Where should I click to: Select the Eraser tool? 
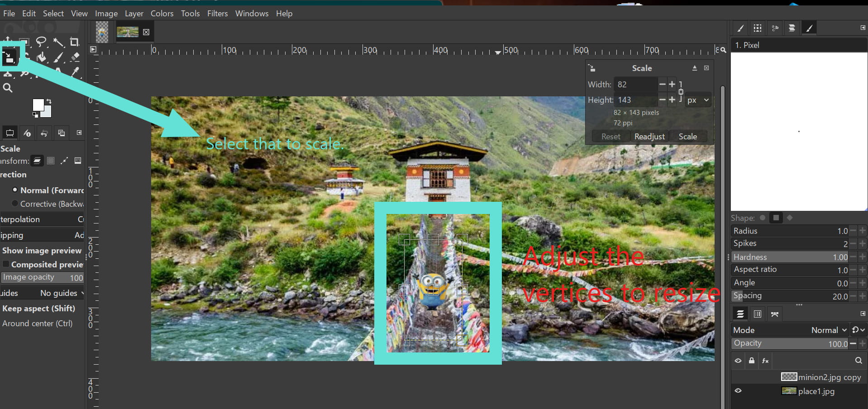pos(75,57)
